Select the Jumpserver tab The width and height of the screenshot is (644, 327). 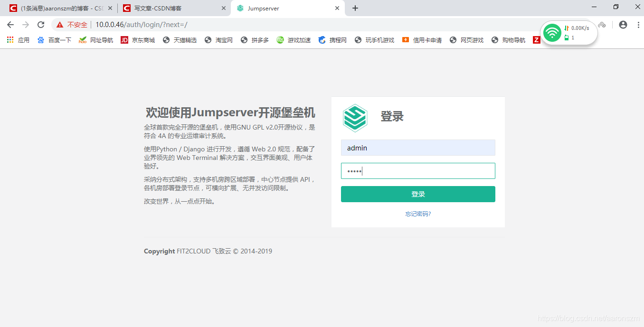(288, 9)
